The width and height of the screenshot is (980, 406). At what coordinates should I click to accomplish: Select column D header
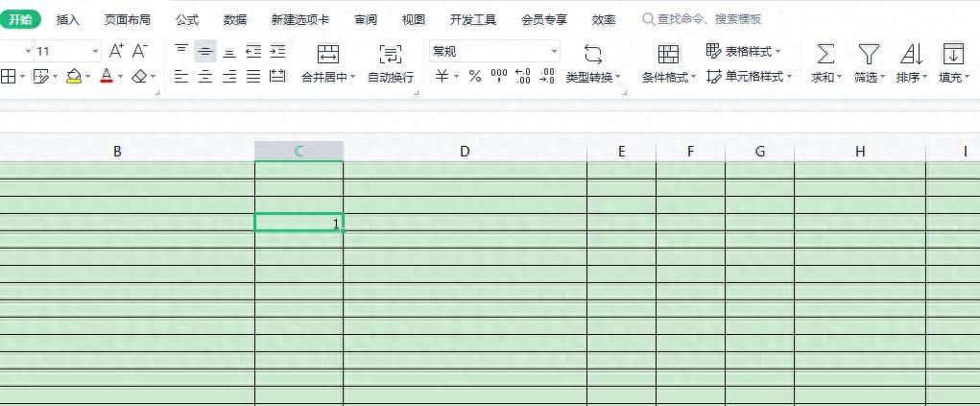tap(465, 151)
